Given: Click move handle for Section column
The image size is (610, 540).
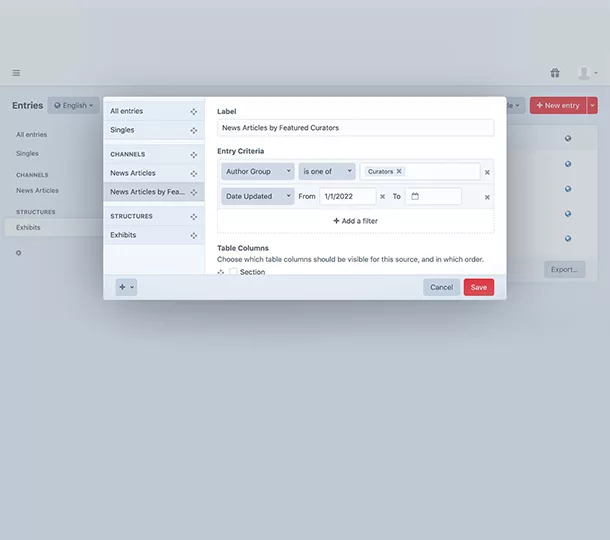Looking at the screenshot, I should pyautogui.click(x=221, y=272).
